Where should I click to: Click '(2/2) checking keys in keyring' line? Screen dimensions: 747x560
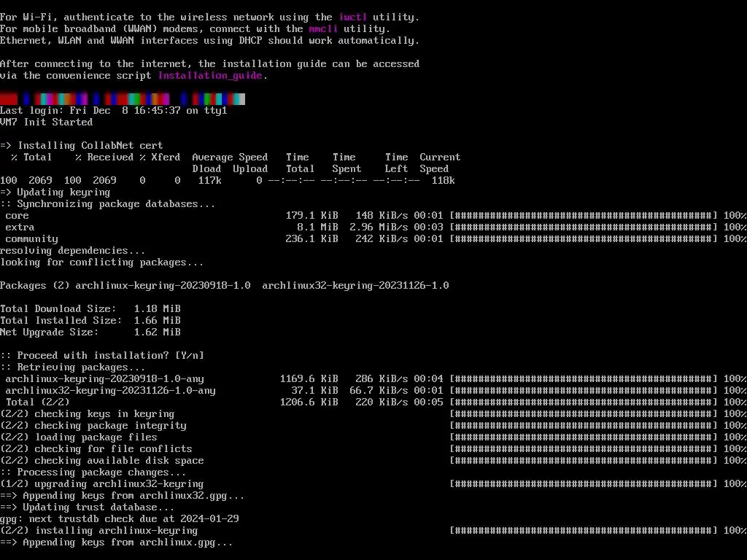point(88,414)
